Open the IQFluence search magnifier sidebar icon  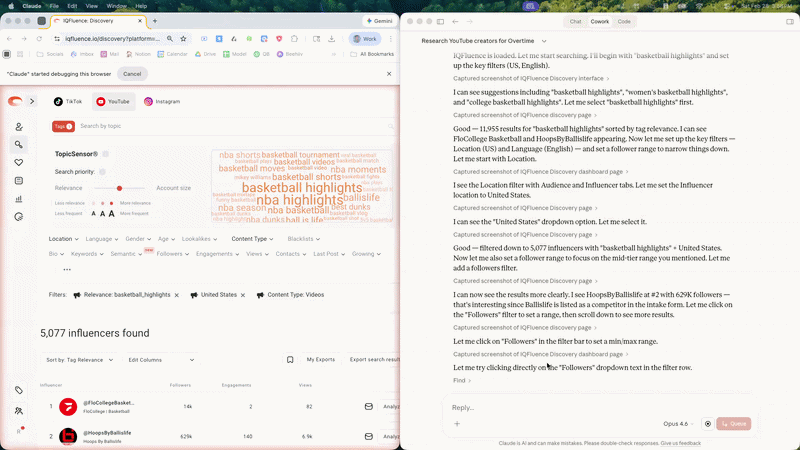coord(19,145)
